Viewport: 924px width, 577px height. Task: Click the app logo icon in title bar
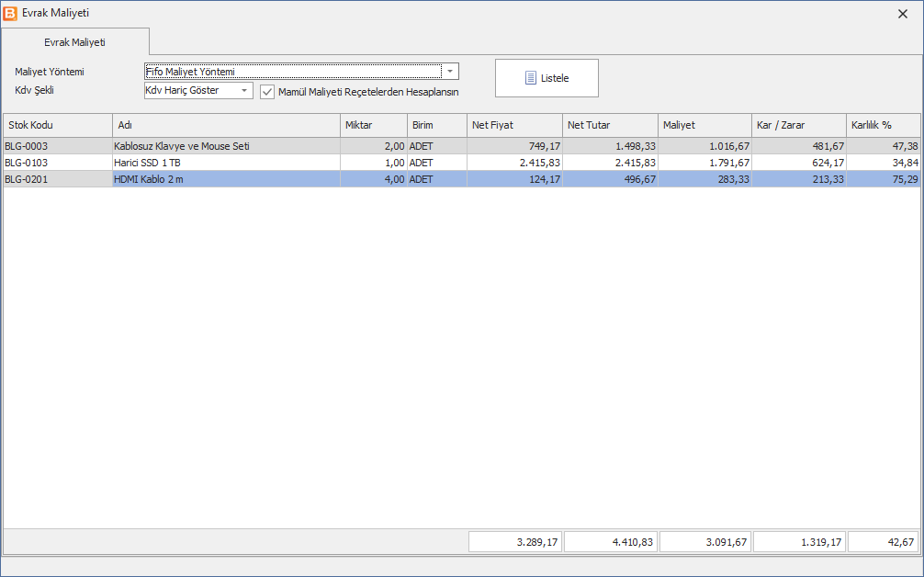pyautogui.click(x=10, y=13)
